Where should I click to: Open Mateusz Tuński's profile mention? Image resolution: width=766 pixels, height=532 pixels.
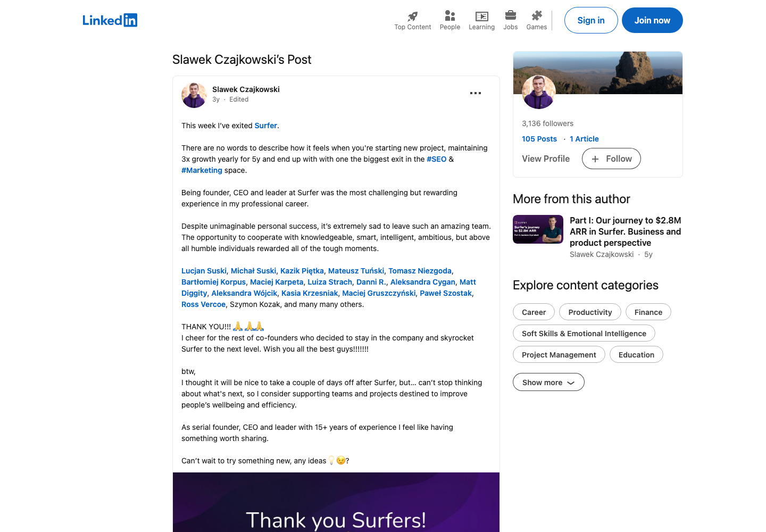[x=356, y=271]
